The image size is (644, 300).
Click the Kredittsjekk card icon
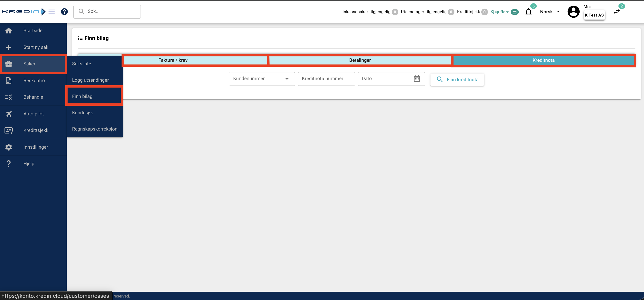(x=9, y=130)
